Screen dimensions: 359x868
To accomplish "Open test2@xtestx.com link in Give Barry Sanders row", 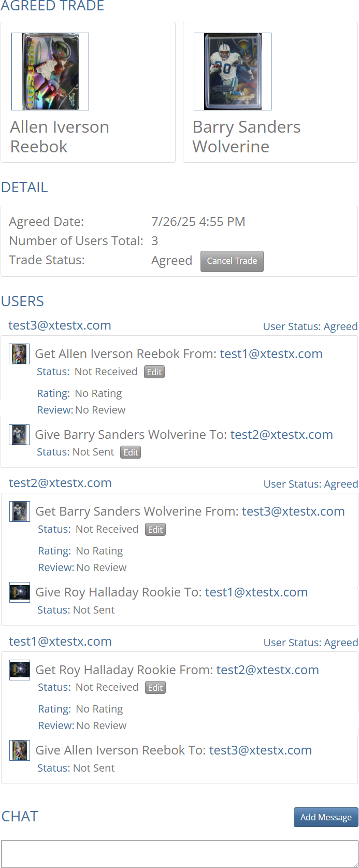I will pos(281,435).
